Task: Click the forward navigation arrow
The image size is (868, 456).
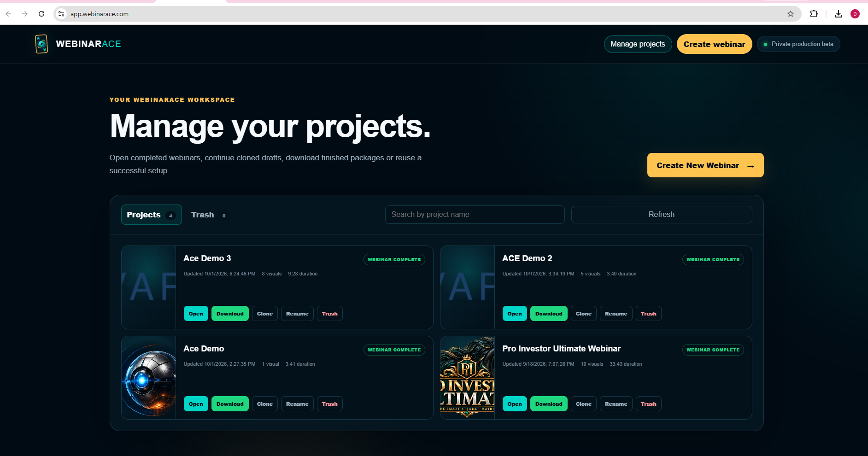Action: tap(25, 14)
